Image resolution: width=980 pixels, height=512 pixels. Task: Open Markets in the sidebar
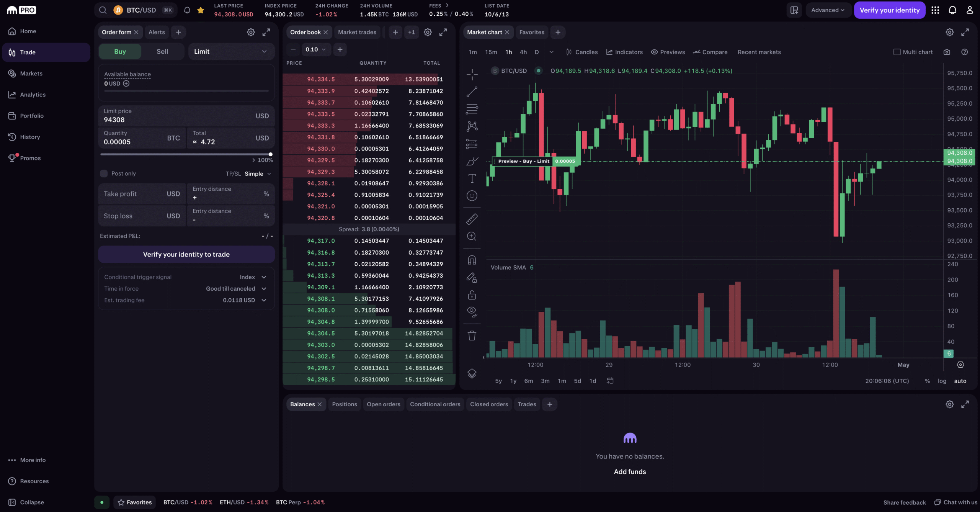click(x=46, y=74)
